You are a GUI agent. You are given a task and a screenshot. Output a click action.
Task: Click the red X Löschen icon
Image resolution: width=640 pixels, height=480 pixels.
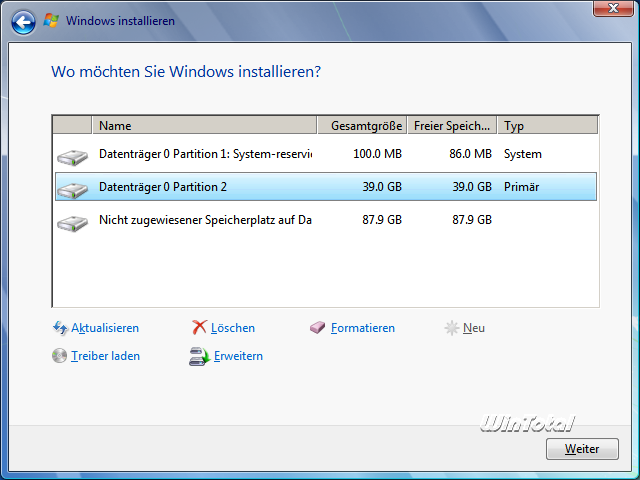[199, 327]
